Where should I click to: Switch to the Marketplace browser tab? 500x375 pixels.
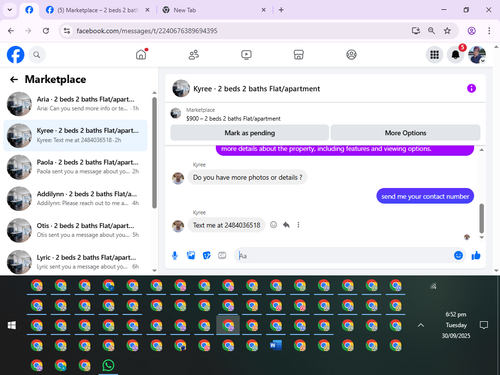[97, 10]
